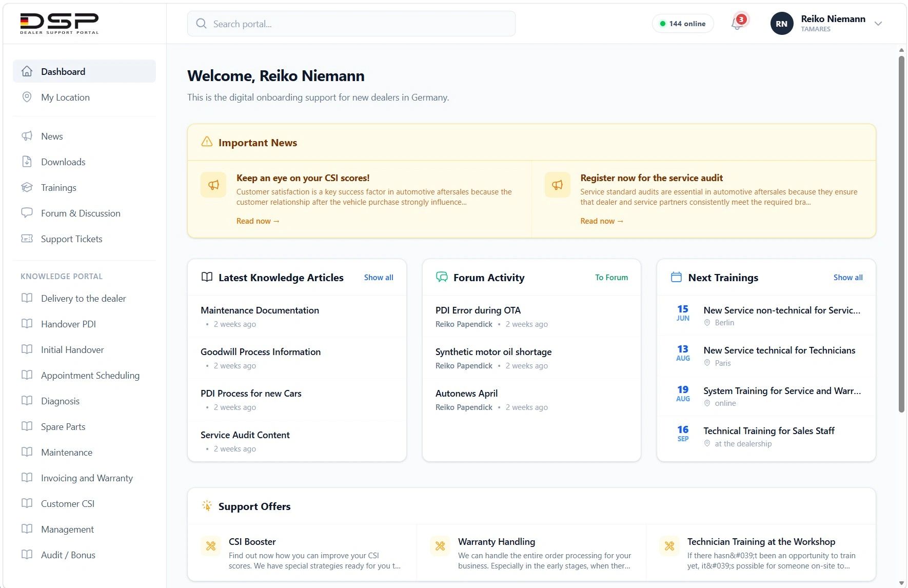908x588 pixels.
Task: Open the Synthetic motor oil shortage thread
Action: pyautogui.click(x=531, y=358)
